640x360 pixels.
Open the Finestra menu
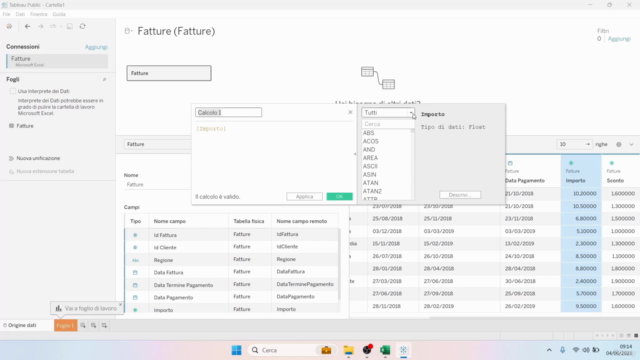click(39, 14)
